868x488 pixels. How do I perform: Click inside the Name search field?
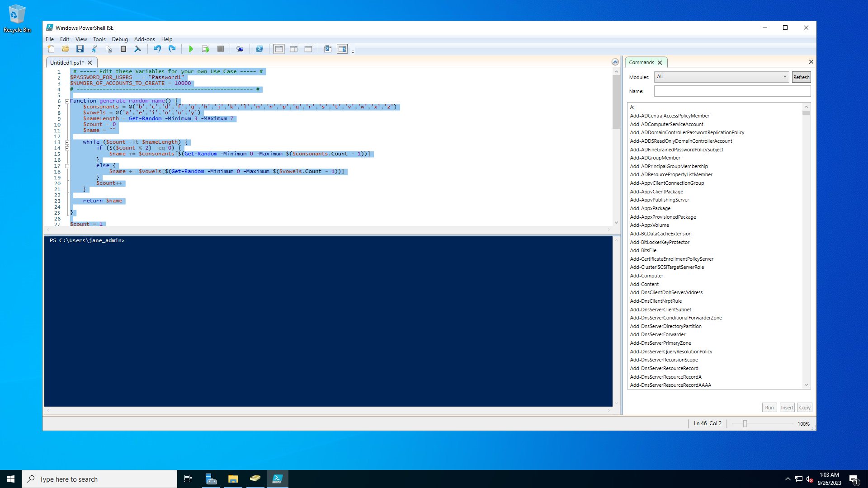click(x=731, y=91)
